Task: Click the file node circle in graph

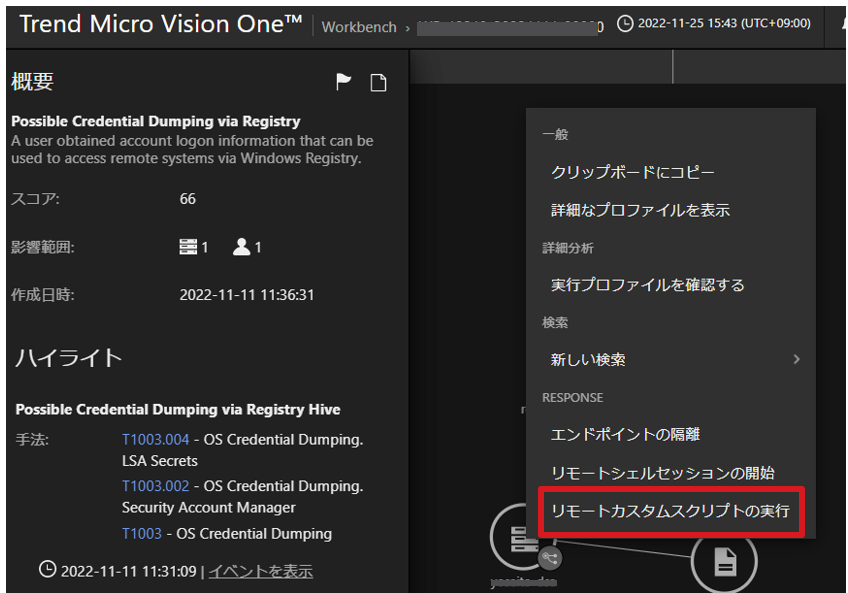Action: point(725,562)
